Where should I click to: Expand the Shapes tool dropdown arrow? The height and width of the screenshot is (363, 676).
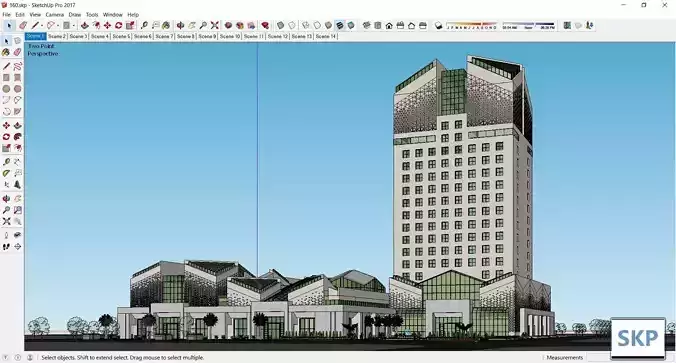[73, 26]
